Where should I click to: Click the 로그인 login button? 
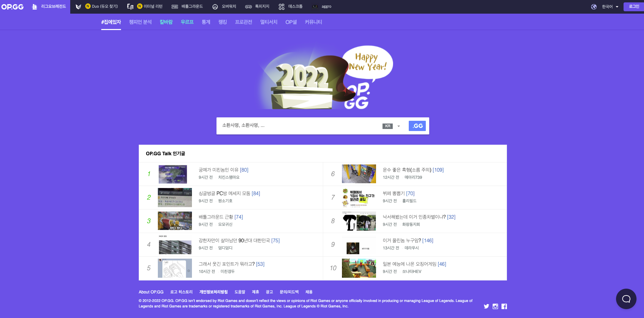[634, 7]
